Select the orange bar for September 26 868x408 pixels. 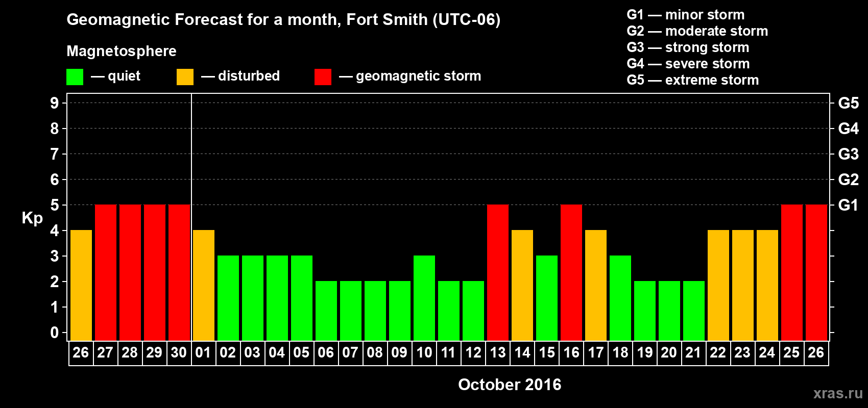coord(81,285)
